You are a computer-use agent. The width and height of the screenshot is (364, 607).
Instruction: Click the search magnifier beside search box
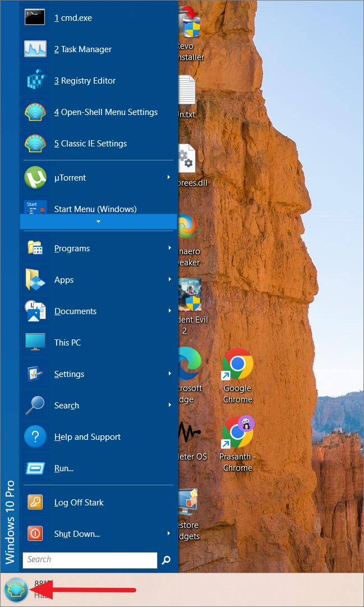click(x=166, y=560)
